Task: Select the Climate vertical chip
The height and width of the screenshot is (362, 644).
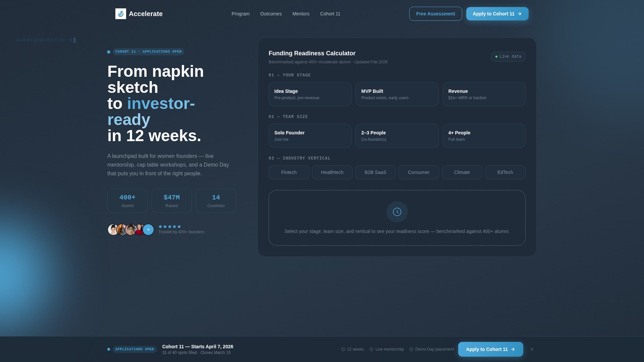Action: coord(462,172)
